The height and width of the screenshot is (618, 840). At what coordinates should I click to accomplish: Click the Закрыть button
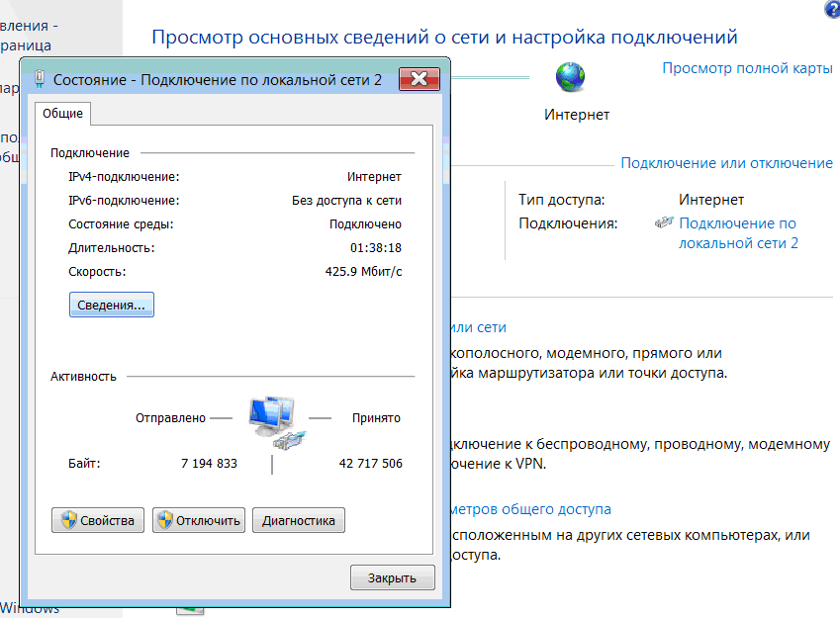(392, 577)
